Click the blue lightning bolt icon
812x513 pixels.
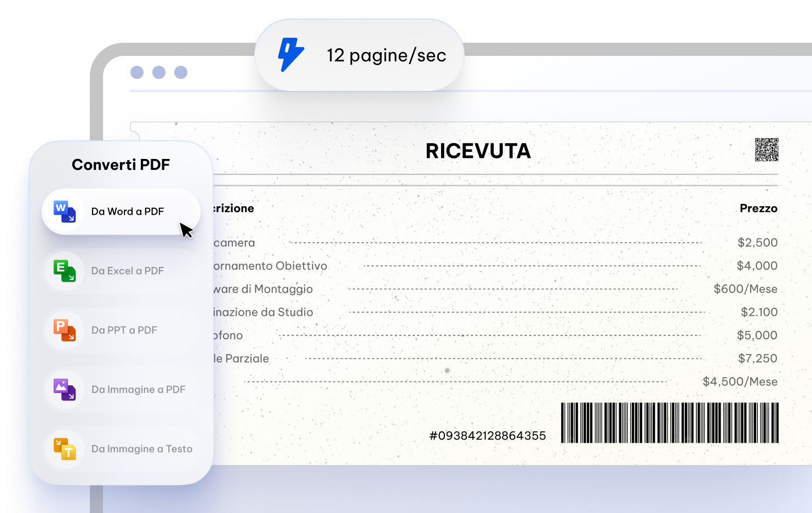click(291, 55)
